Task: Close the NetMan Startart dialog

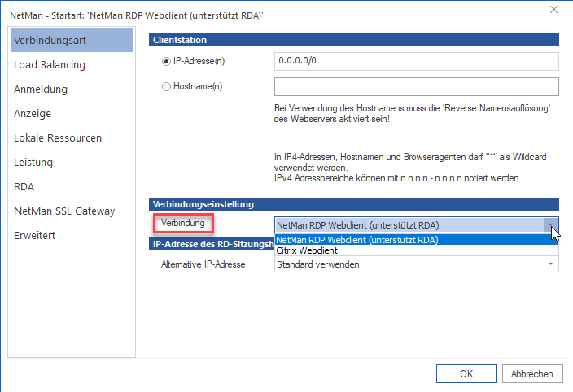Action: coord(554,10)
